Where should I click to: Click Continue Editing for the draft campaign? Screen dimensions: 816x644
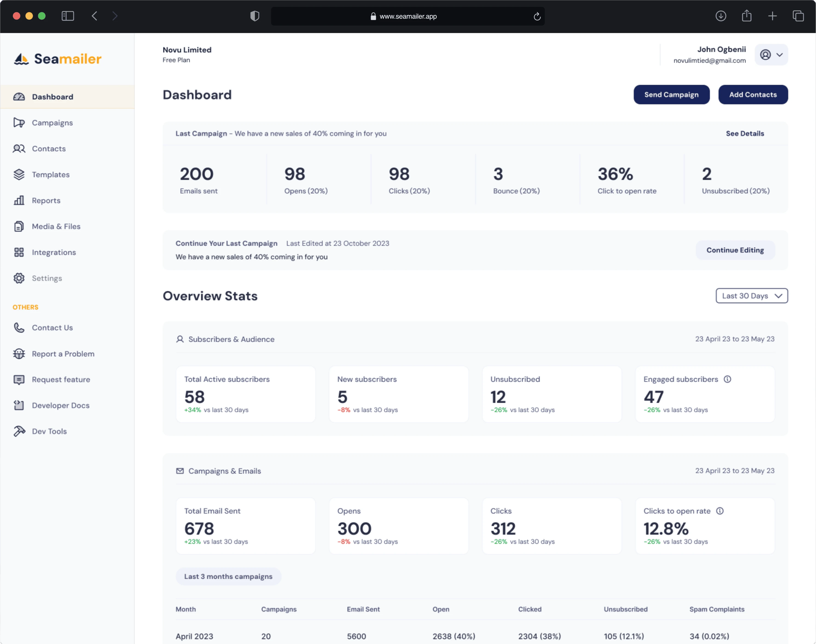pos(735,250)
